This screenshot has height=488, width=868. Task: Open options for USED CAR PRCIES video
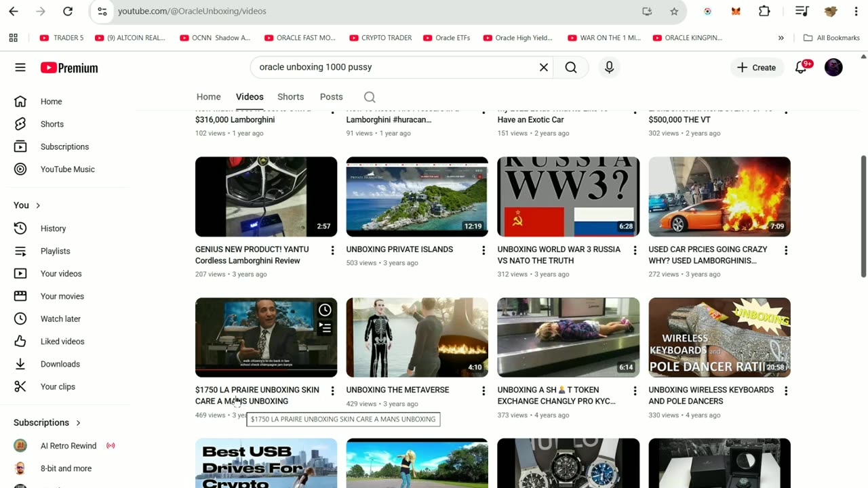(786, 251)
